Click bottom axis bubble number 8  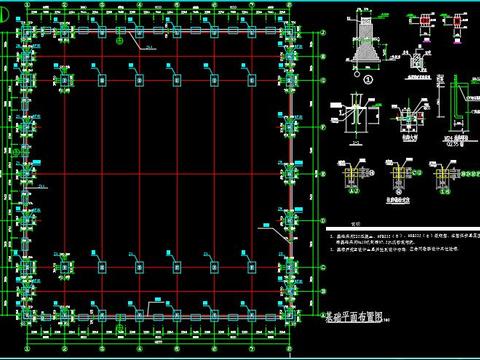point(289,349)
